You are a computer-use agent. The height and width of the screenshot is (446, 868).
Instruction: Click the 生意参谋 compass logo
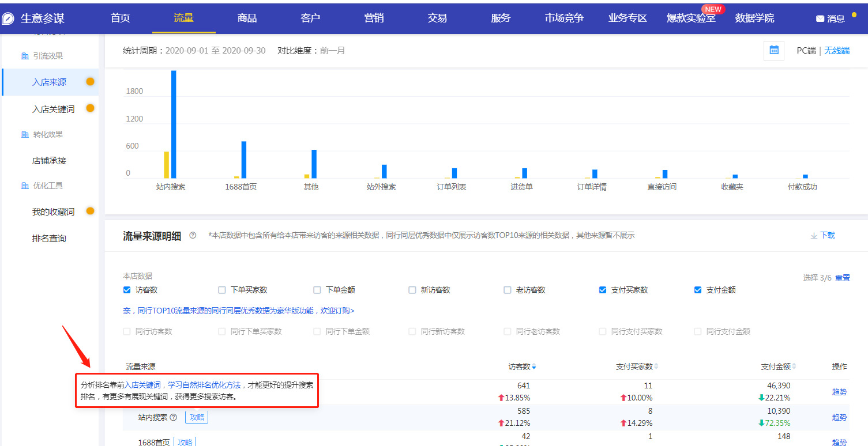[x=8, y=18]
